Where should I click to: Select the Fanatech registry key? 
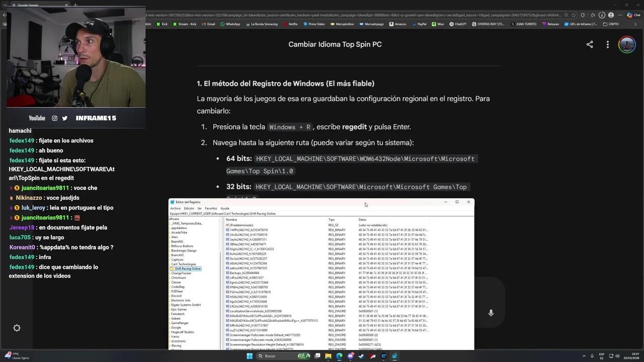(178, 314)
